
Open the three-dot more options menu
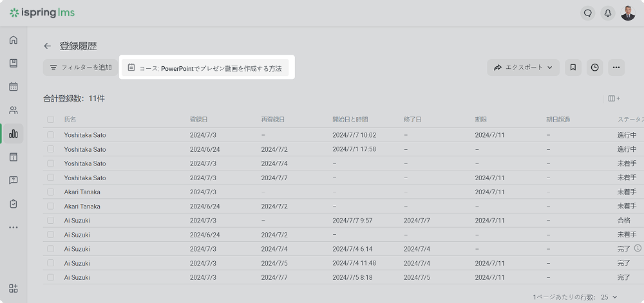616,68
